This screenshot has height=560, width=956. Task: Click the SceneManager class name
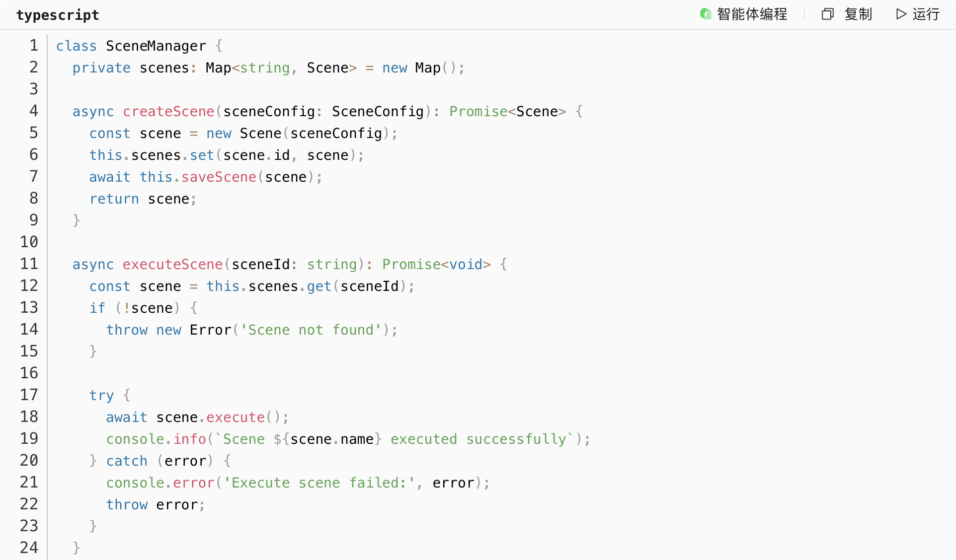tap(156, 46)
